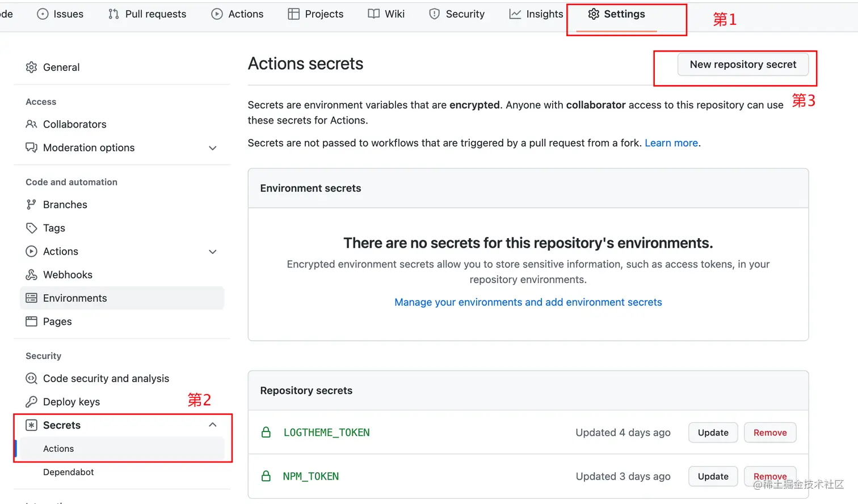Click the Branches git-branch icon
This screenshot has height=504, width=858.
tap(32, 205)
